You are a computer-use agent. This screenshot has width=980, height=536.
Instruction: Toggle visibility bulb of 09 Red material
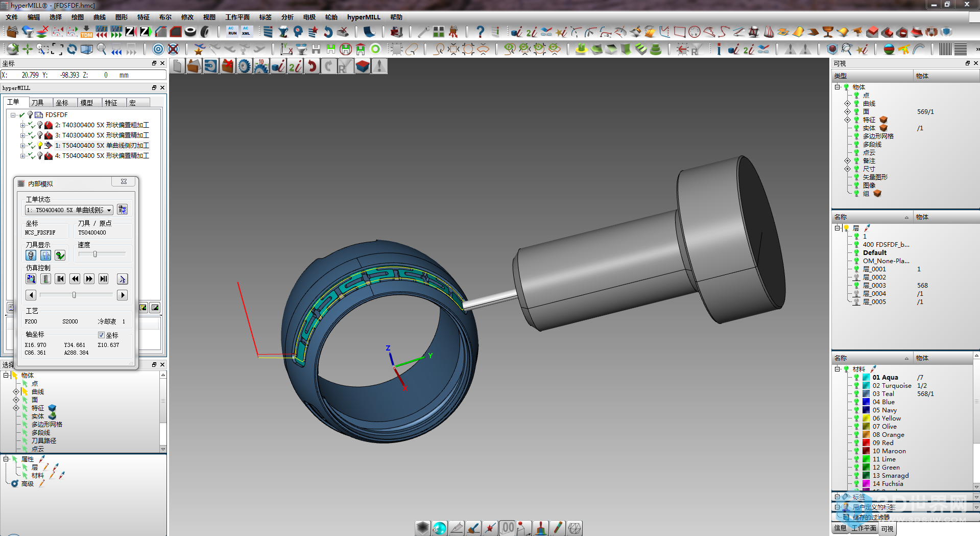click(856, 443)
